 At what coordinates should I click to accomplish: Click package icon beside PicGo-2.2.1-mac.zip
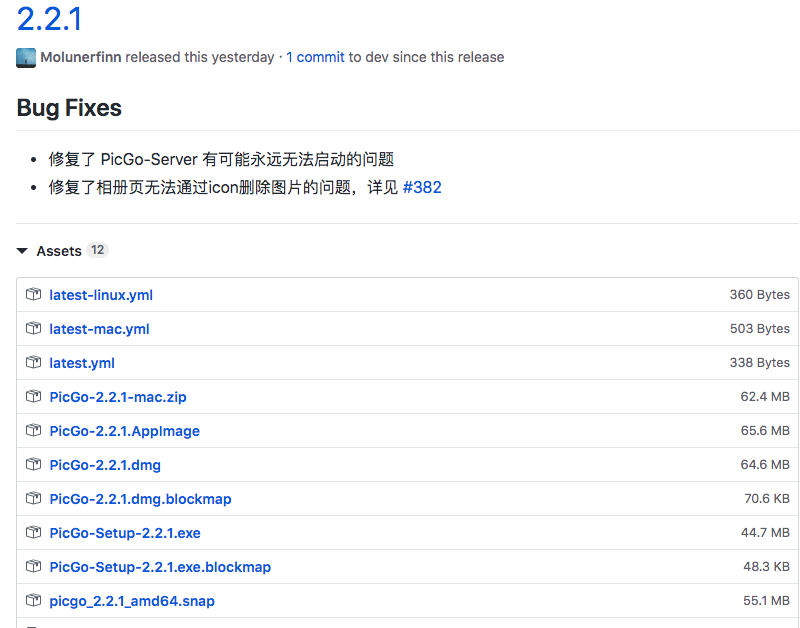tap(34, 396)
